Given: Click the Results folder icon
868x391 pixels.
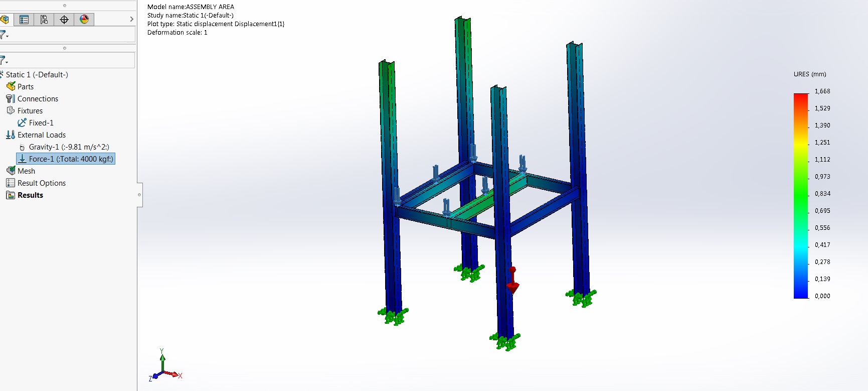Looking at the screenshot, I should tap(11, 195).
